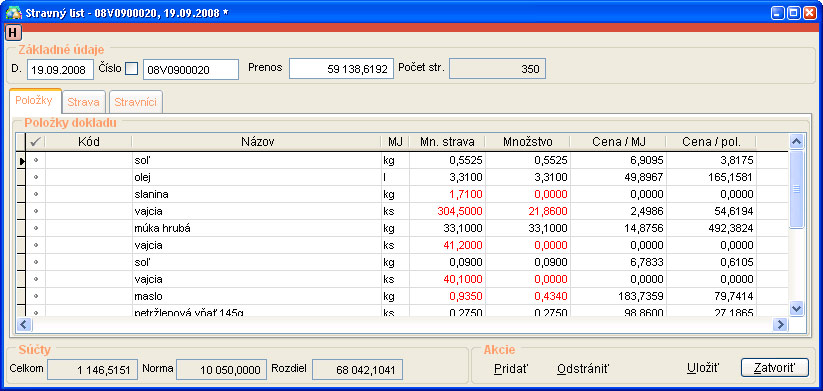Click the Množstvo column header
823x391 pixels.
pos(527,142)
